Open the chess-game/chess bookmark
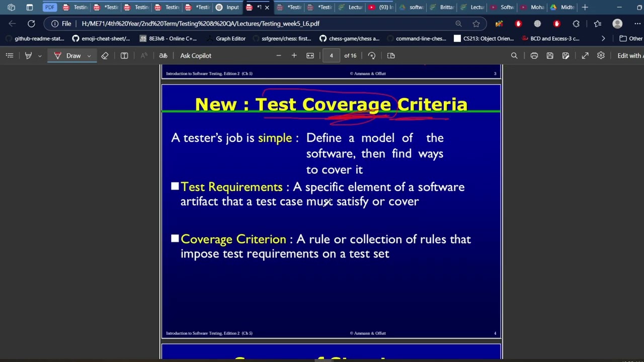This screenshot has width=644, height=362. [349, 38]
